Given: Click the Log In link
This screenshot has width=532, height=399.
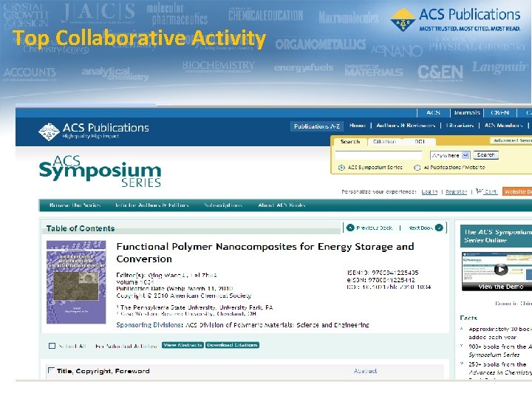Looking at the screenshot, I should tap(429, 191).
